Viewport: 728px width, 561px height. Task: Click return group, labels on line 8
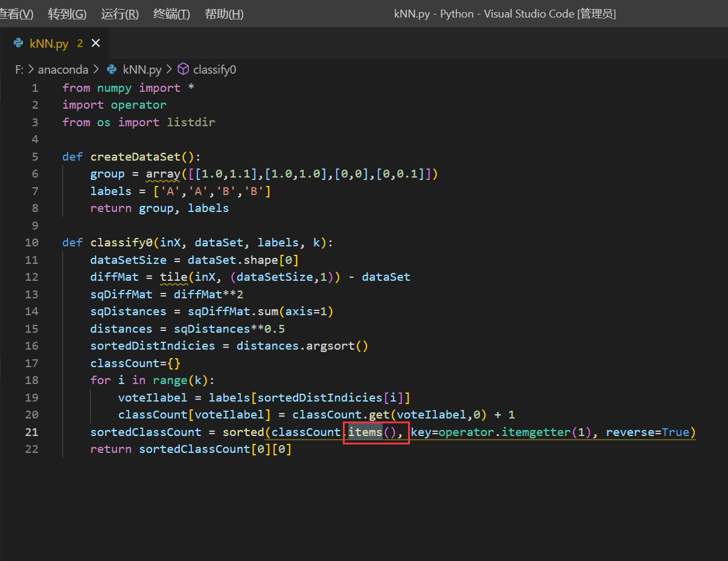(x=159, y=208)
